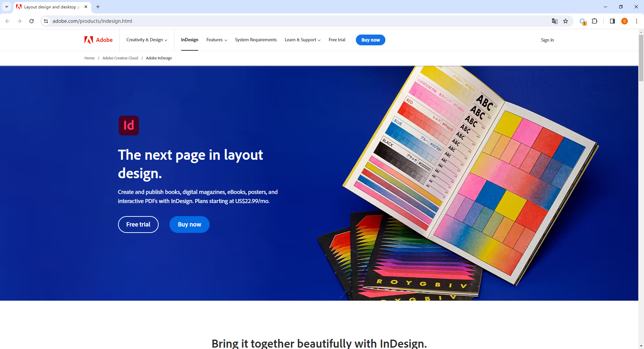Expand the Features dropdown
644x349 pixels.
coord(217,40)
